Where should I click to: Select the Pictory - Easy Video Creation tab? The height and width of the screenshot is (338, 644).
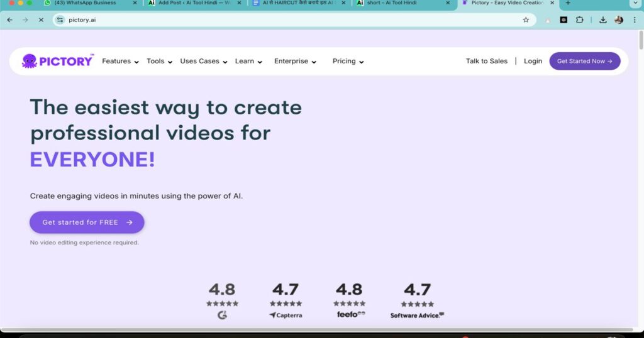point(508,3)
